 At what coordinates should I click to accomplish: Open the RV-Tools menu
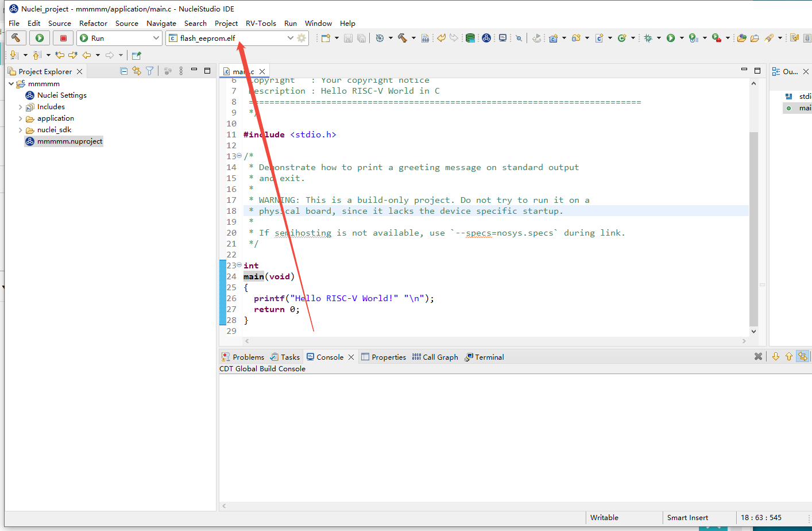click(261, 24)
